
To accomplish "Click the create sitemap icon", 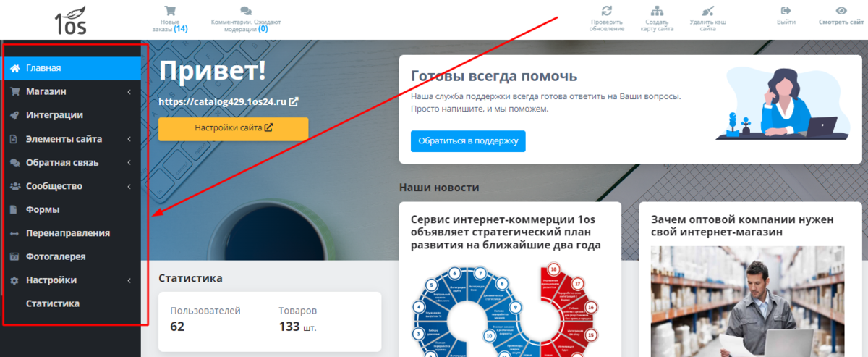I will click(657, 11).
